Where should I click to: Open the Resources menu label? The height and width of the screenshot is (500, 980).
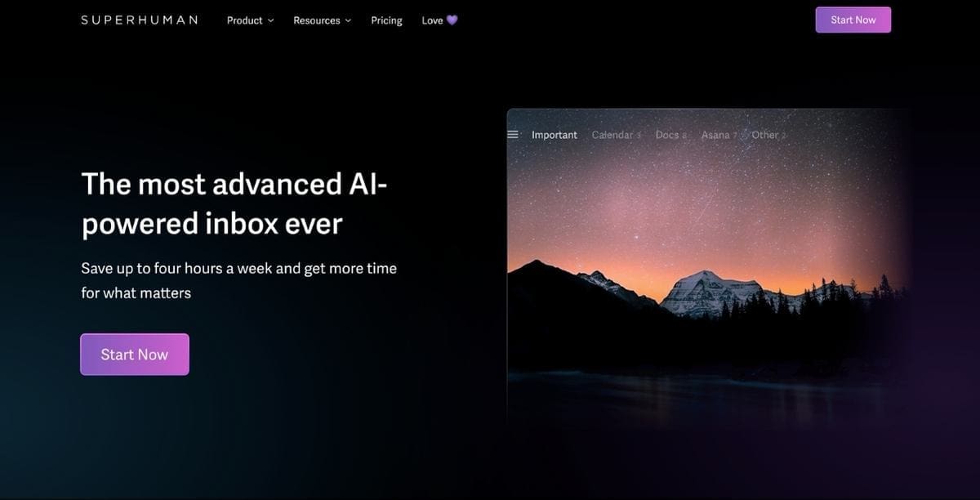(316, 20)
